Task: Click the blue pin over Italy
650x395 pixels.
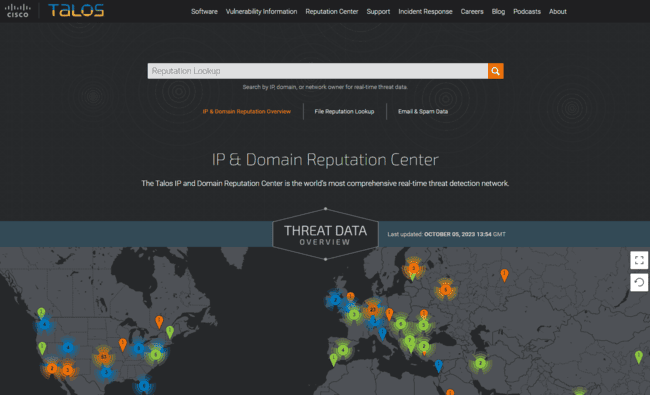Action: (x=382, y=333)
